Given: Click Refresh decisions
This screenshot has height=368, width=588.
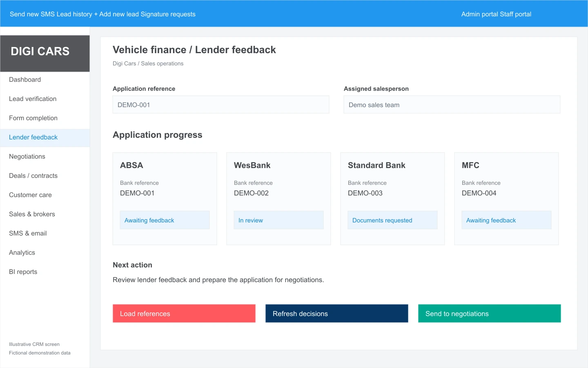Looking at the screenshot, I should tap(337, 314).
